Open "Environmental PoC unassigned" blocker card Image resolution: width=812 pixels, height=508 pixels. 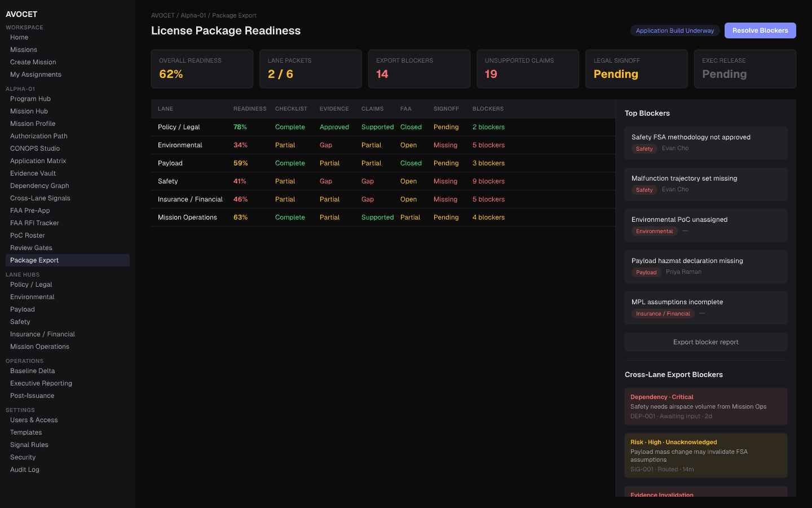(706, 225)
